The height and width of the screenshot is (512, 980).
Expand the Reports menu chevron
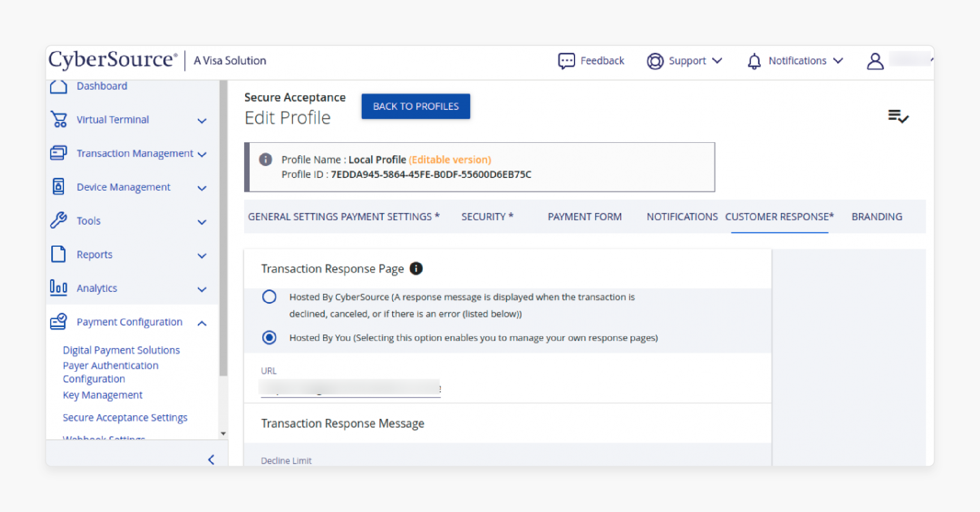coord(202,256)
